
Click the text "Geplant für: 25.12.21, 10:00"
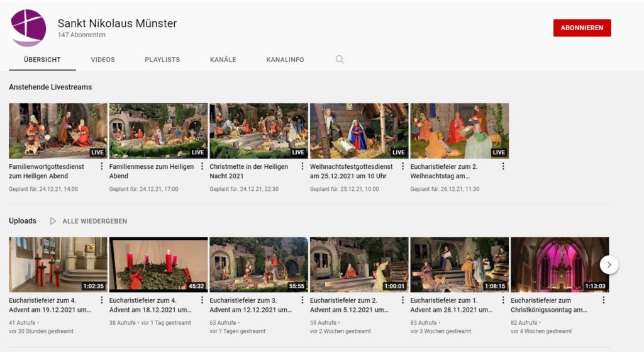(x=344, y=189)
